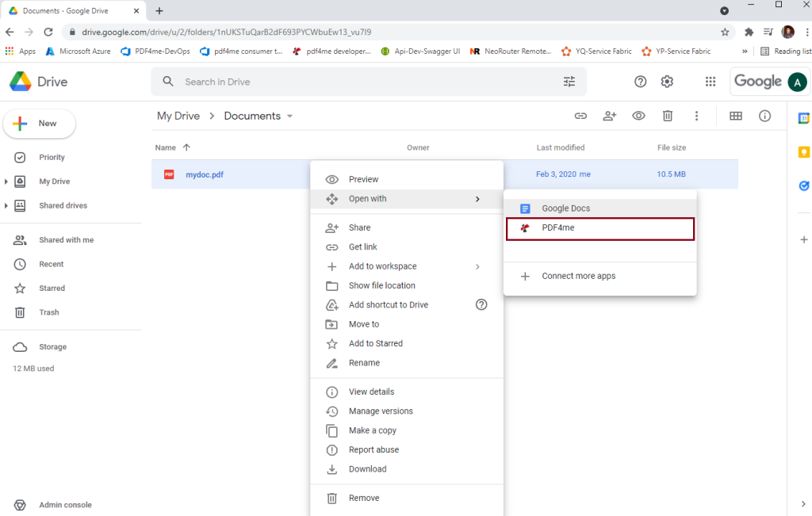Click Preview in the context menu
The image size is (812, 516).
[x=407, y=179]
